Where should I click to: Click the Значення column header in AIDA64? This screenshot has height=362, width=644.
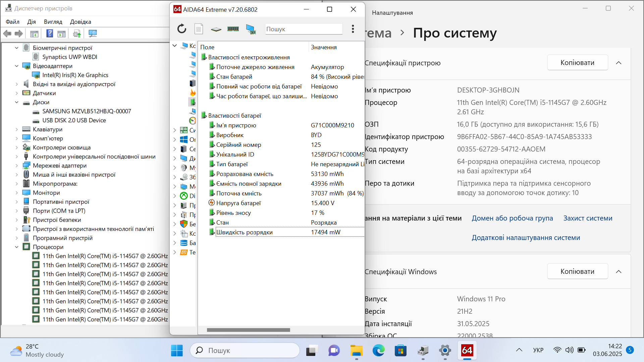(336, 47)
